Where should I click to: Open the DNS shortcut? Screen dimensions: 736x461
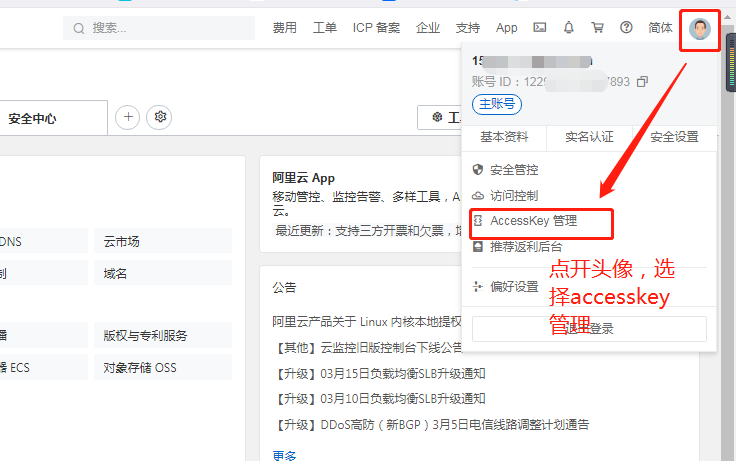click(x=43, y=242)
